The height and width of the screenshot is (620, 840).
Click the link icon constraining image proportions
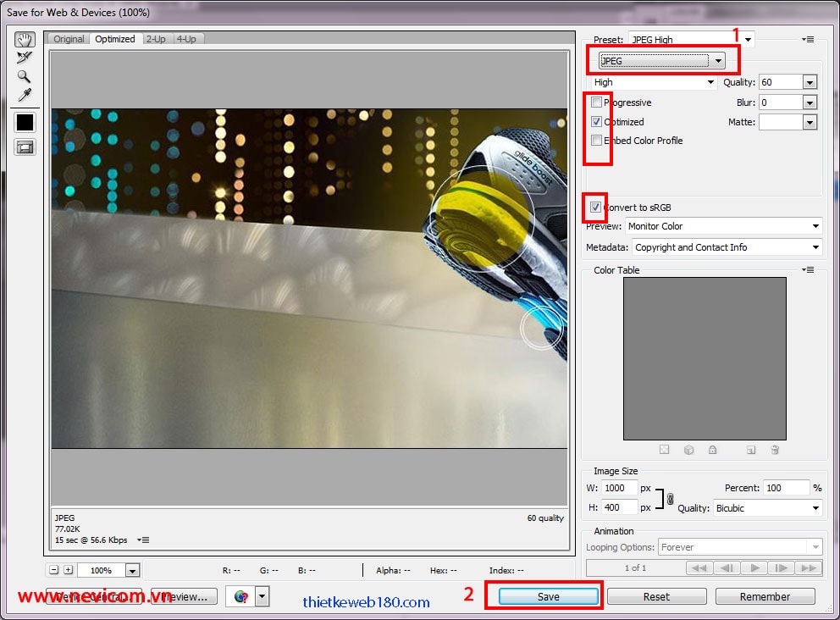tap(671, 499)
